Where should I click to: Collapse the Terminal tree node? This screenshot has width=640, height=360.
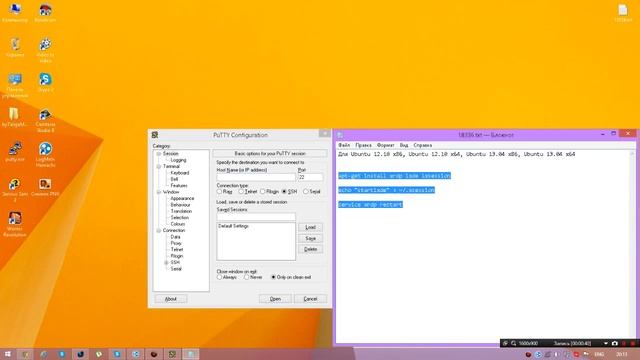tap(158, 167)
